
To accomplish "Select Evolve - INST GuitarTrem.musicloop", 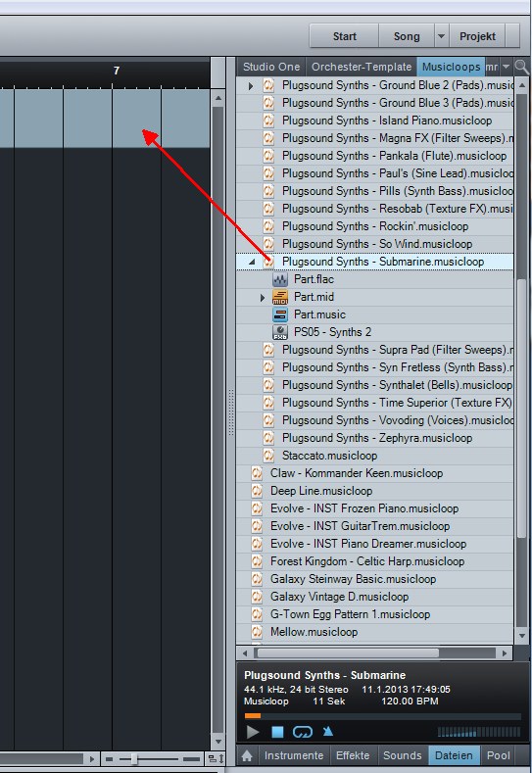I will tap(374, 526).
